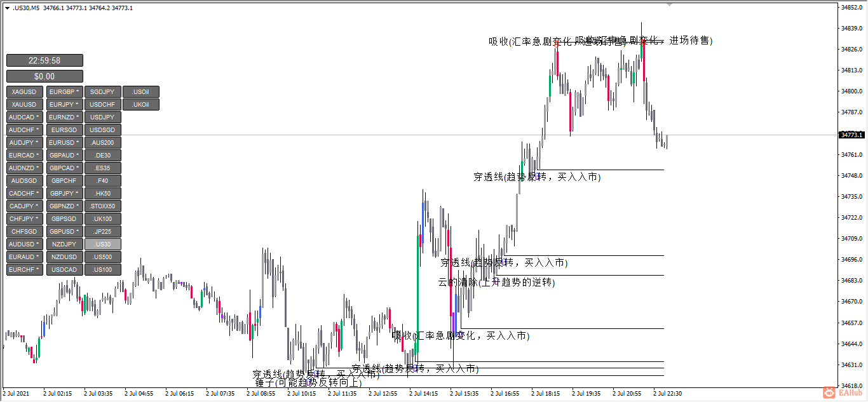
Task: Select the CADCHF symbol button
Action: [x=25, y=194]
